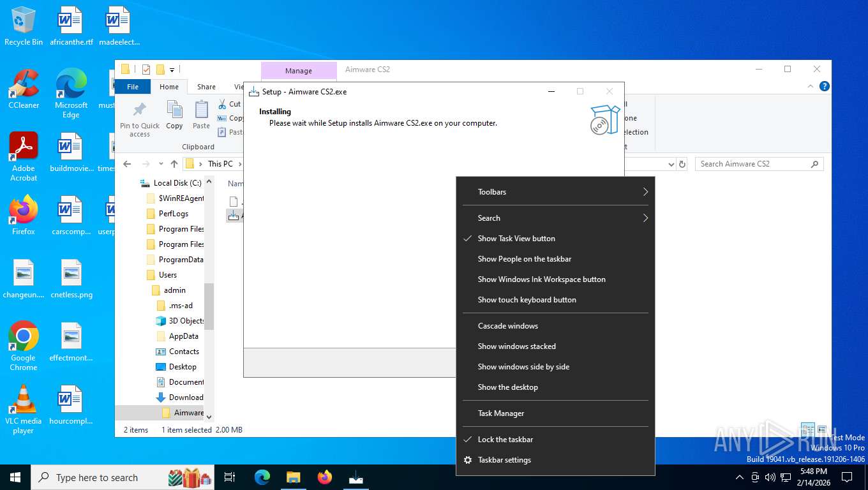Image resolution: width=868 pixels, height=490 pixels.
Task: Click the Paste ribbon icon
Action: tap(201, 115)
